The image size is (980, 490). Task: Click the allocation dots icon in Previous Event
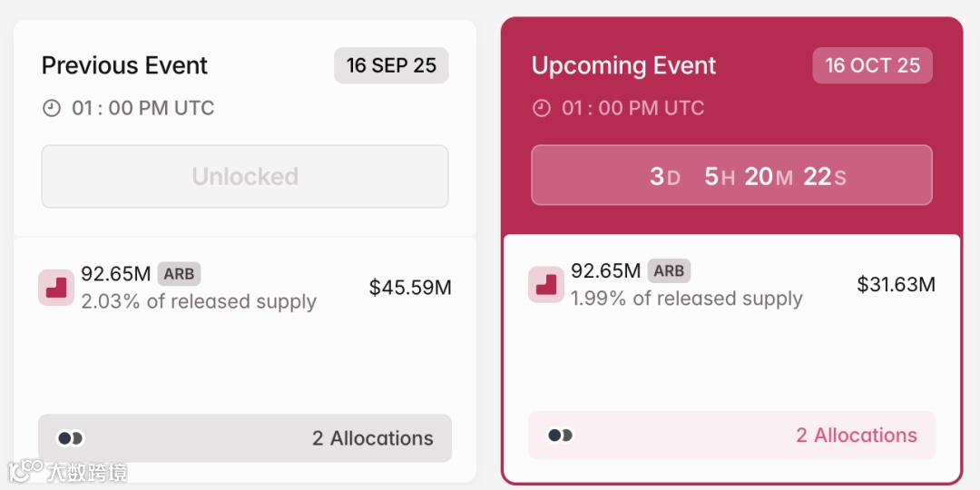pos(70,438)
